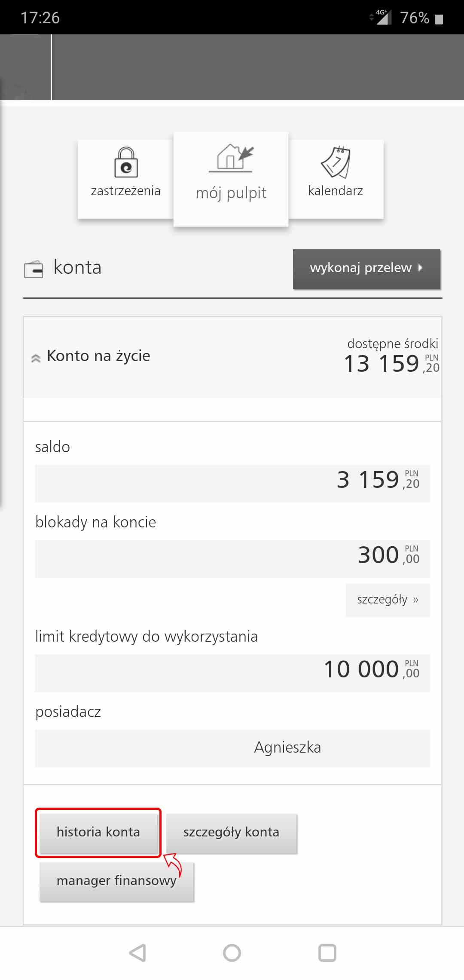Switch to kalendarz tab label
The width and height of the screenshot is (464, 980).
[336, 191]
